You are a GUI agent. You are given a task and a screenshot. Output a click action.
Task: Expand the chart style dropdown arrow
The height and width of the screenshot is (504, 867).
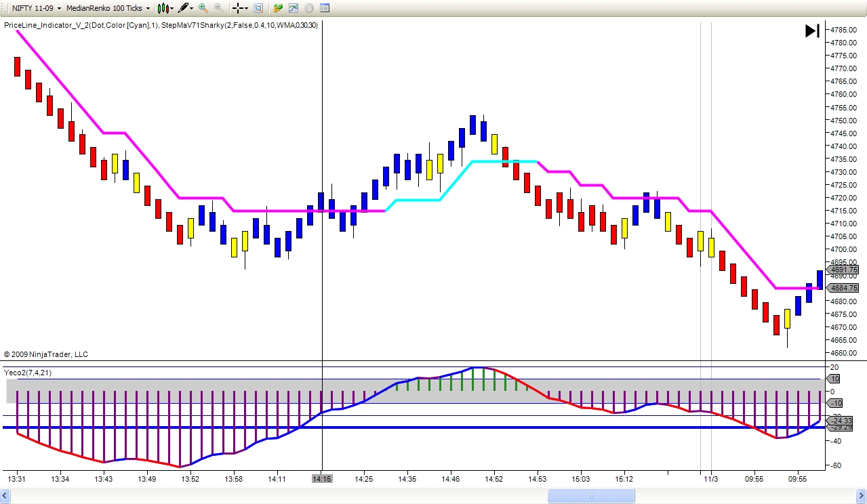172,8
